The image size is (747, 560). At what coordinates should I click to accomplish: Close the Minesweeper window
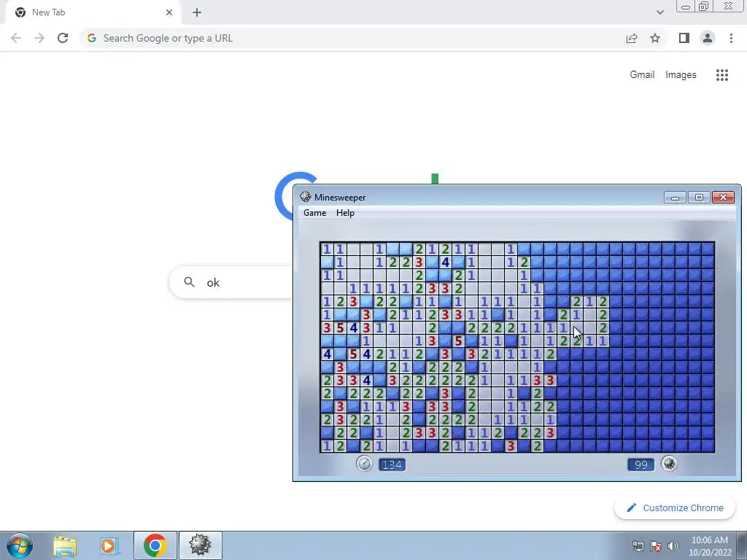coord(723,198)
